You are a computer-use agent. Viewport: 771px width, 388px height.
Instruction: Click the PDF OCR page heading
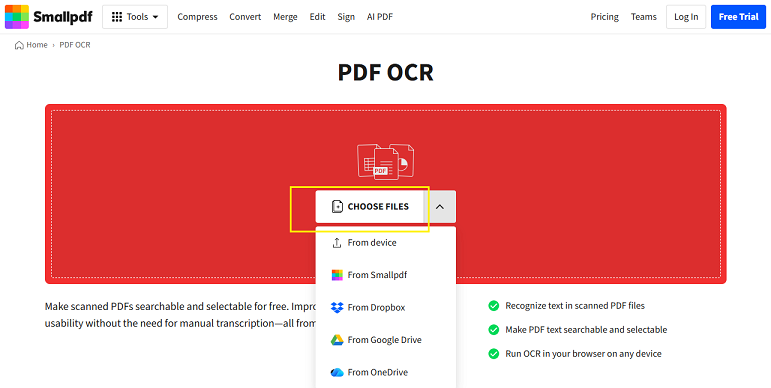386,72
